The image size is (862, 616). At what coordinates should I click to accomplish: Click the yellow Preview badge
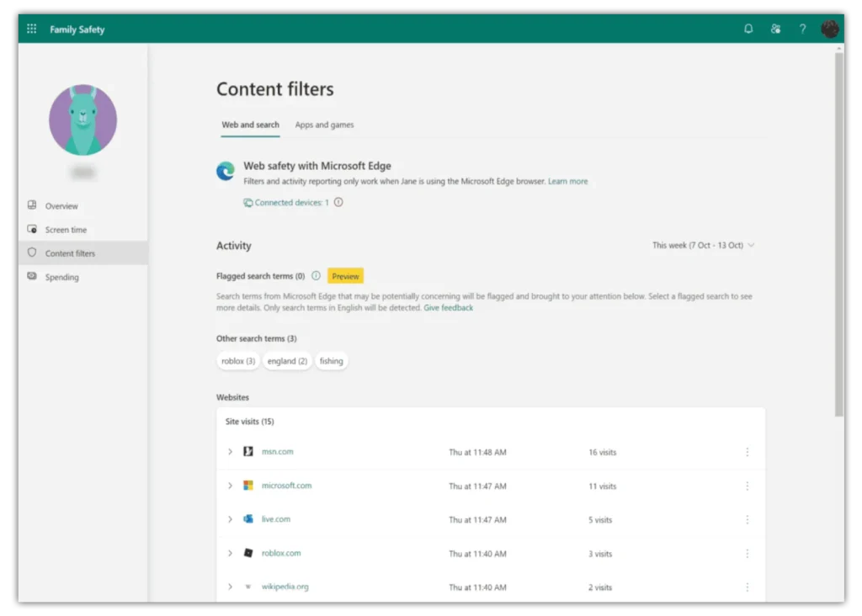click(345, 276)
